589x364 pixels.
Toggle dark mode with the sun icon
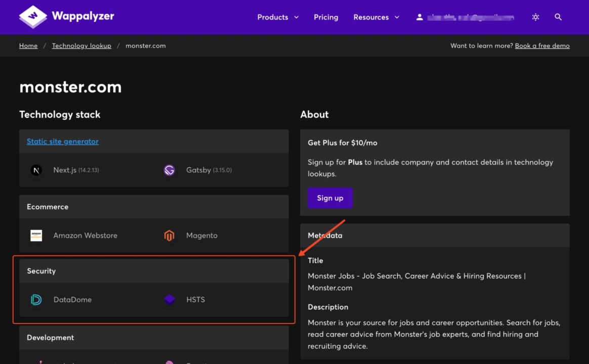[x=535, y=17]
